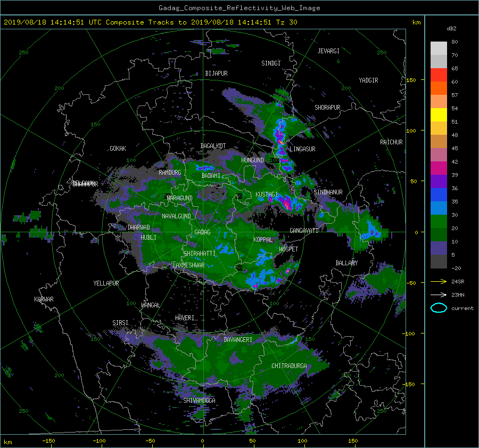The width and height of the screenshot is (479, 448).
Task: Select the red 60-65 dBZ color swatch
Action: [x=439, y=75]
